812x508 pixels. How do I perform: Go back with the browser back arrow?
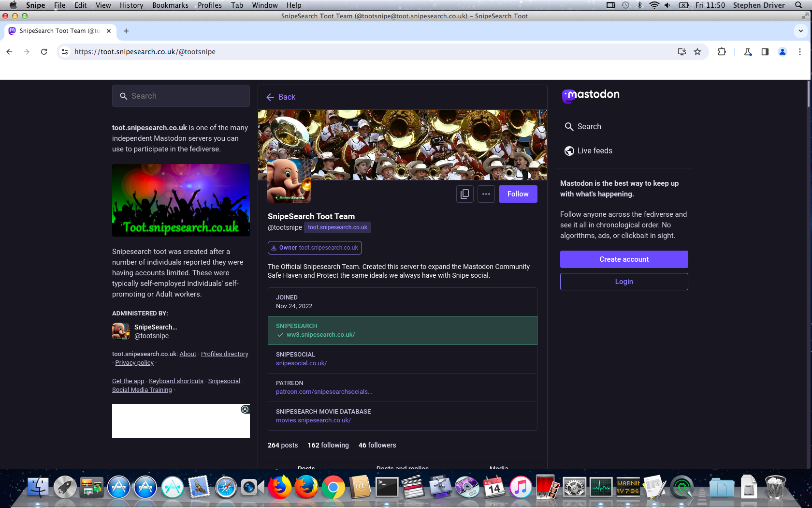click(9, 52)
